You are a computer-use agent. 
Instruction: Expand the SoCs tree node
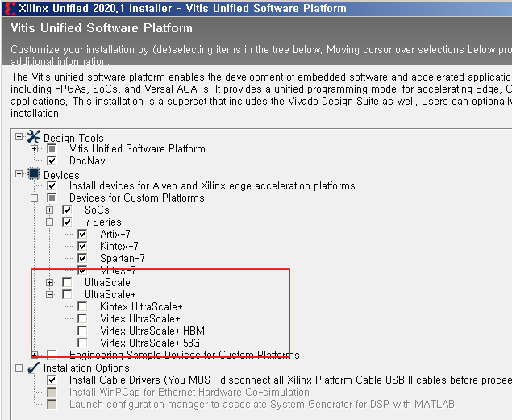pos(50,210)
